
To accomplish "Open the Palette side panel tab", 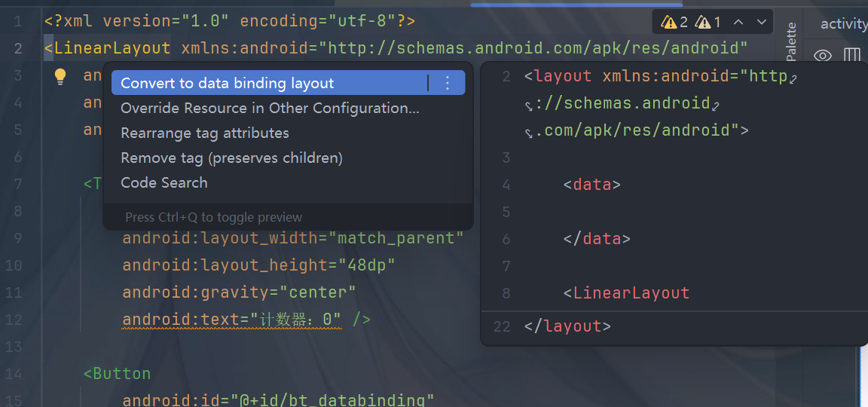I will coord(790,41).
